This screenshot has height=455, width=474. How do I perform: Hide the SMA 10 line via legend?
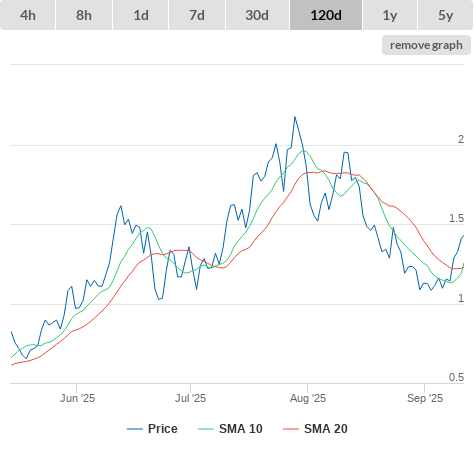[x=230, y=429]
